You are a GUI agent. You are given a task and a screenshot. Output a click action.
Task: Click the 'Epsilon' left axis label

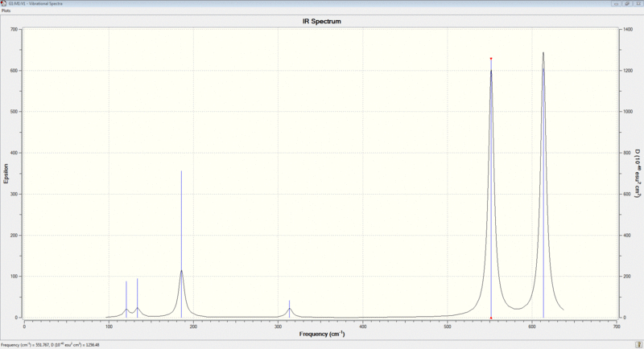(x=6, y=174)
